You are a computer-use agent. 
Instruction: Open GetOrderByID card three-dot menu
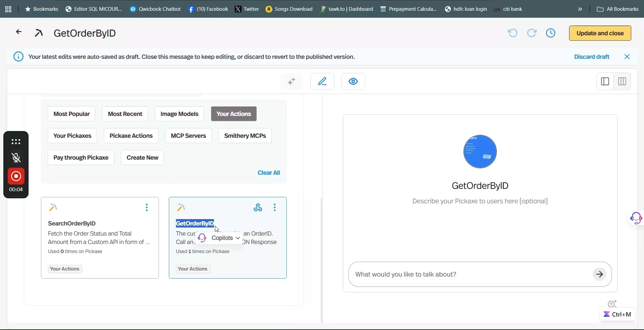pyautogui.click(x=275, y=207)
